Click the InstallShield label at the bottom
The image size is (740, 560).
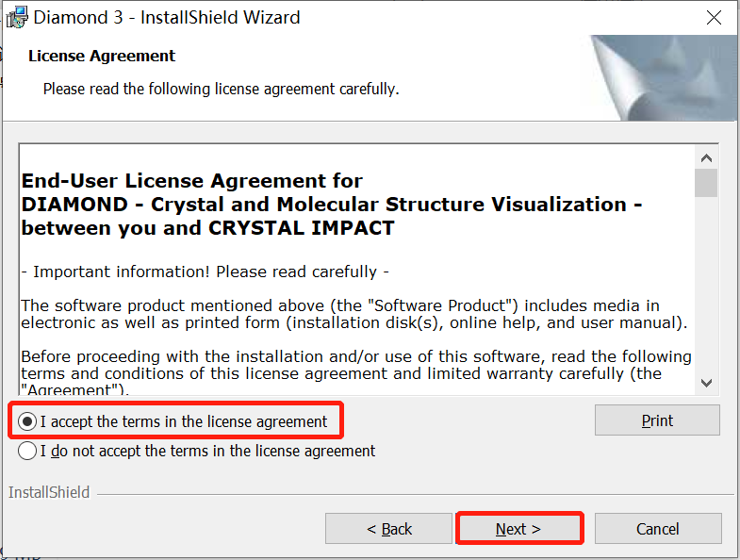tap(49, 492)
